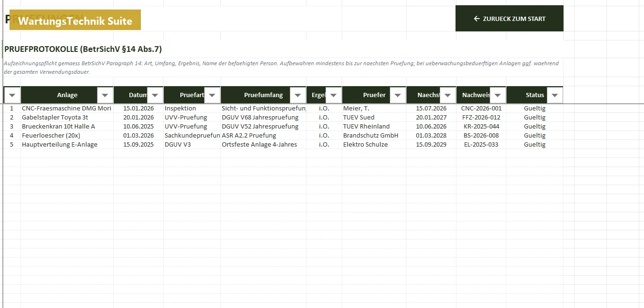
Task: Select the PRUEFPROTOKOLLE (BetrSichV §14 Abs.7) heading
Action: [83, 49]
